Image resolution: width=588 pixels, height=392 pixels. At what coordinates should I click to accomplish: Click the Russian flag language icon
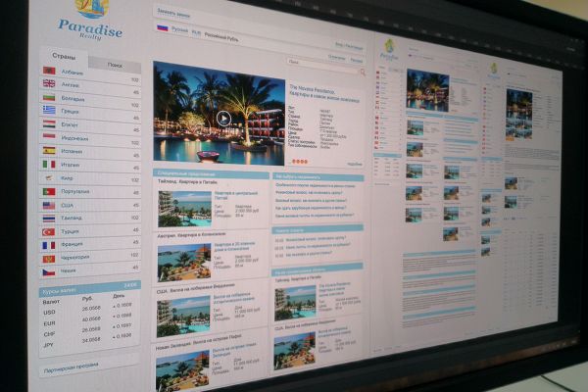click(163, 27)
